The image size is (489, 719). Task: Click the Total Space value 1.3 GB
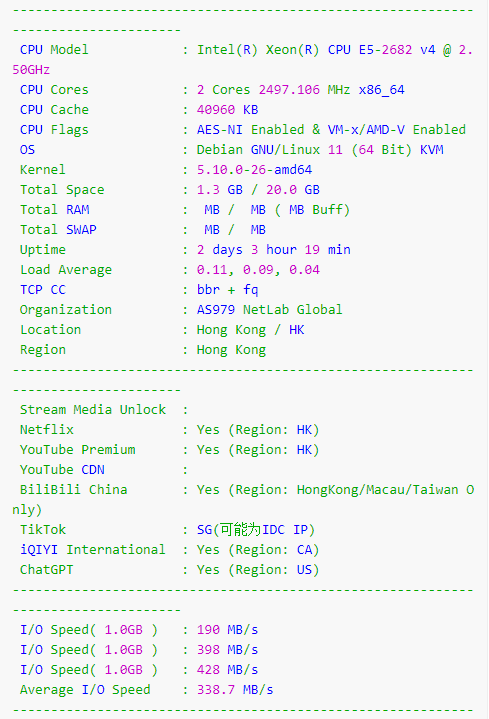[220, 189]
